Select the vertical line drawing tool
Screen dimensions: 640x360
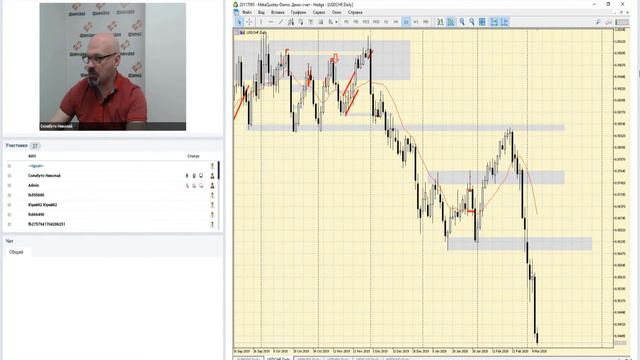click(x=261, y=22)
